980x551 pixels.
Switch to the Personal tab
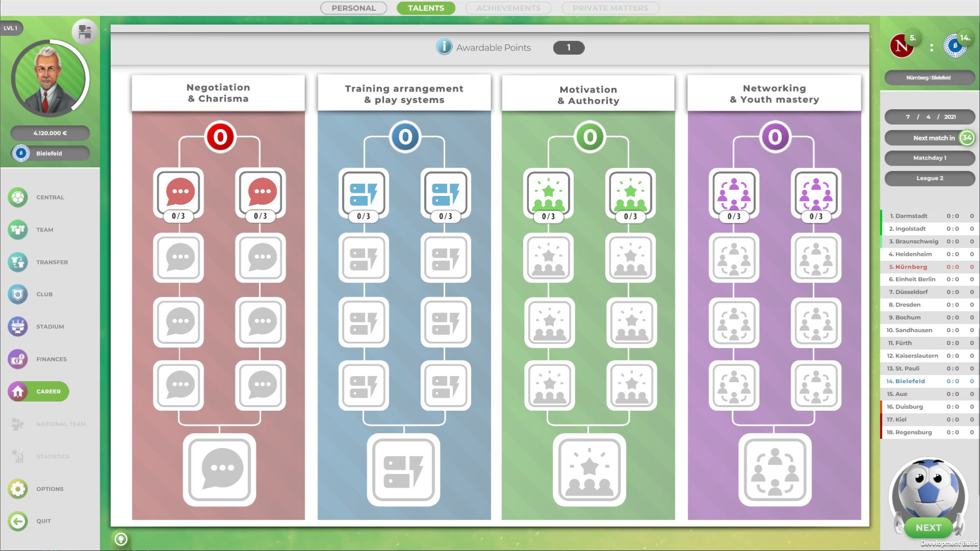(353, 8)
